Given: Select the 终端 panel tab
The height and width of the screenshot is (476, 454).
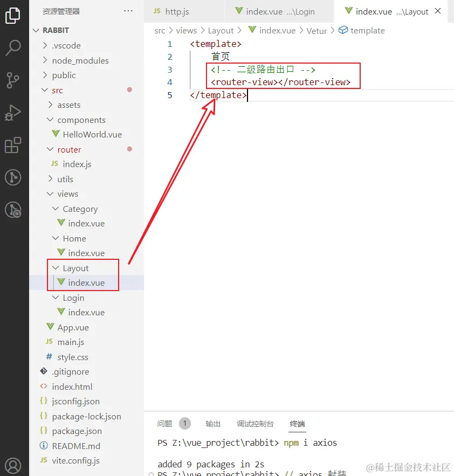Looking at the screenshot, I should click(x=297, y=424).
